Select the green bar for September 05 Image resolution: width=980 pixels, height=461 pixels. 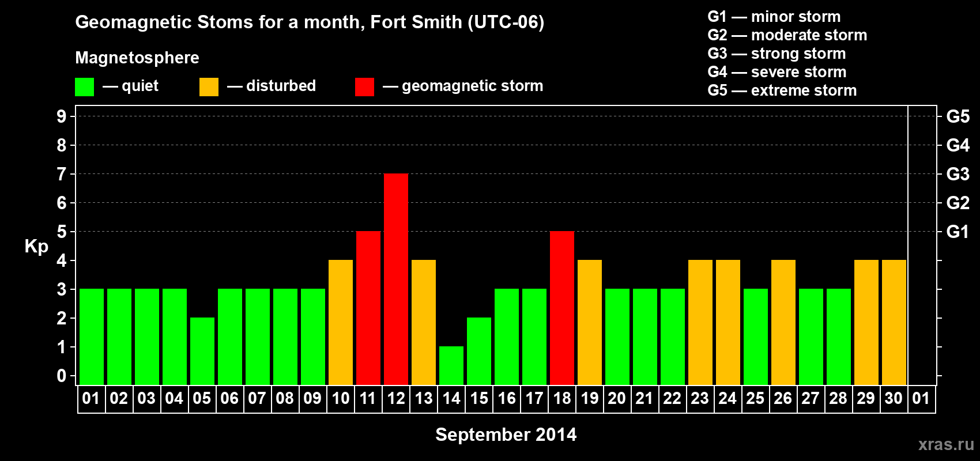[202, 351]
